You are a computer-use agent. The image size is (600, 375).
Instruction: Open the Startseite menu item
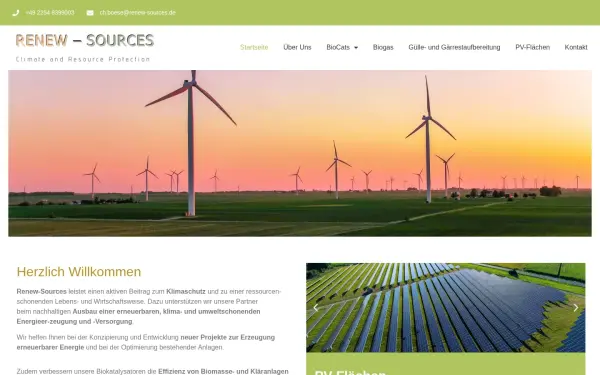pos(254,47)
